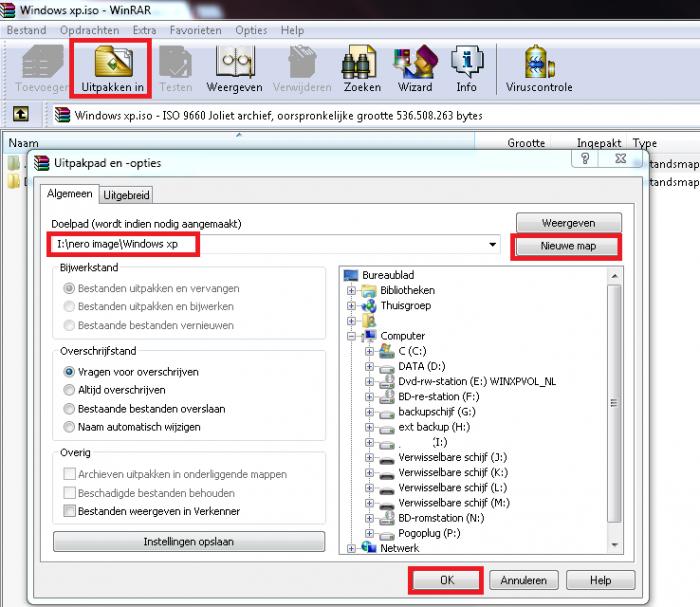Screen dimensions: 700x607
Task: Expand the Pogoplug (P:) node
Action: [x=369, y=533]
